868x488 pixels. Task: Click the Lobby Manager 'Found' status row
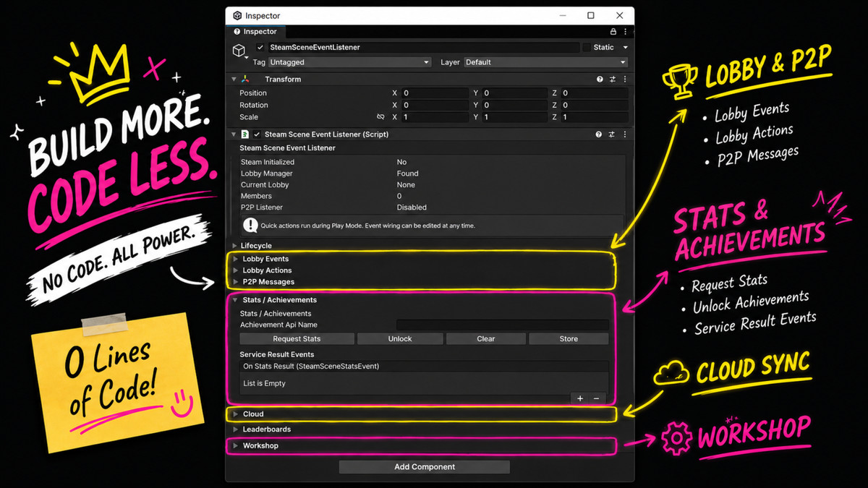coord(432,174)
